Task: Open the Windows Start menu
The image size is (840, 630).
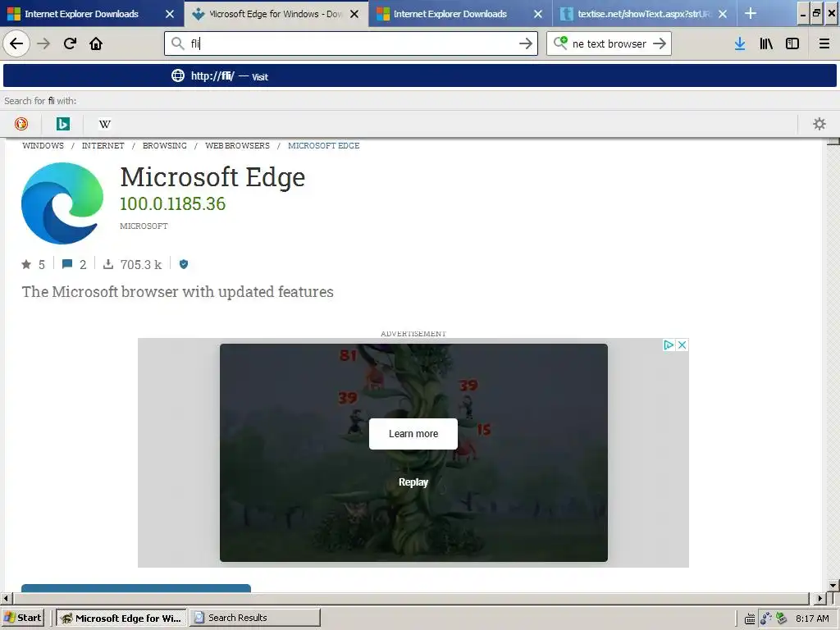Action: click(22, 618)
